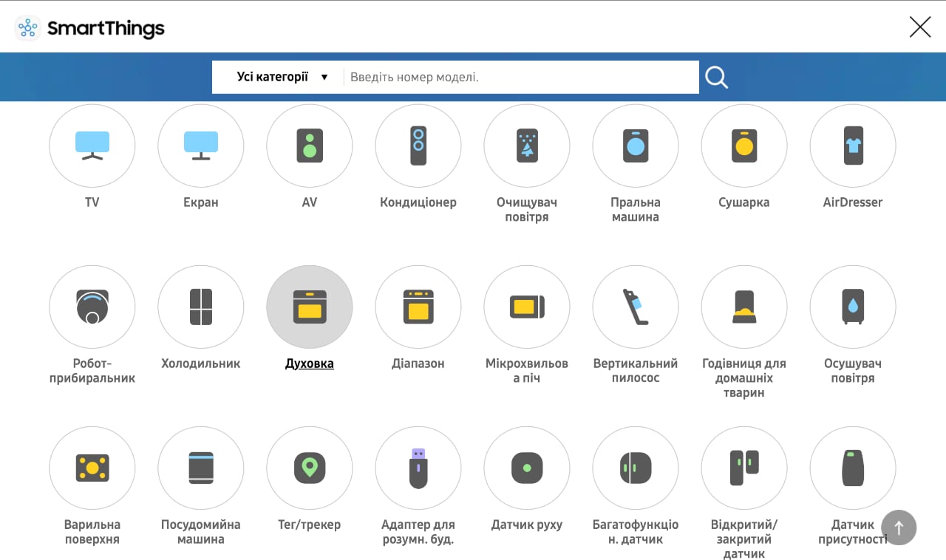
Task: Click the Духовка underlined link label
Action: click(x=310, y=363)
